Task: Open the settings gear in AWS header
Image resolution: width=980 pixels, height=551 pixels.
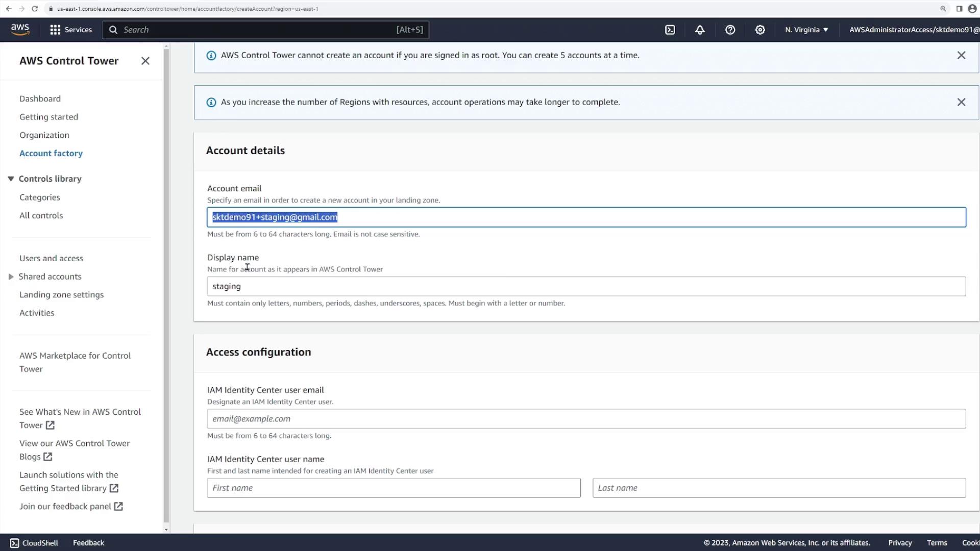Action: (760, 30)
